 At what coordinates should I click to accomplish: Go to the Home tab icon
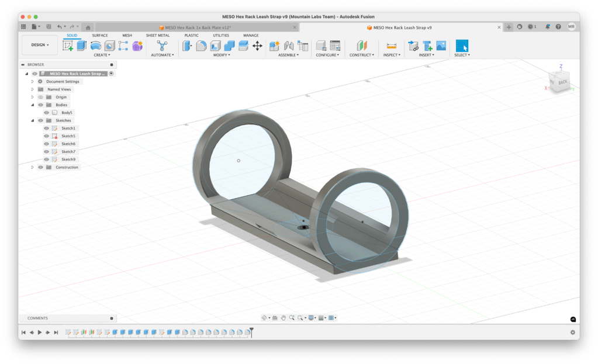(88, 27)
